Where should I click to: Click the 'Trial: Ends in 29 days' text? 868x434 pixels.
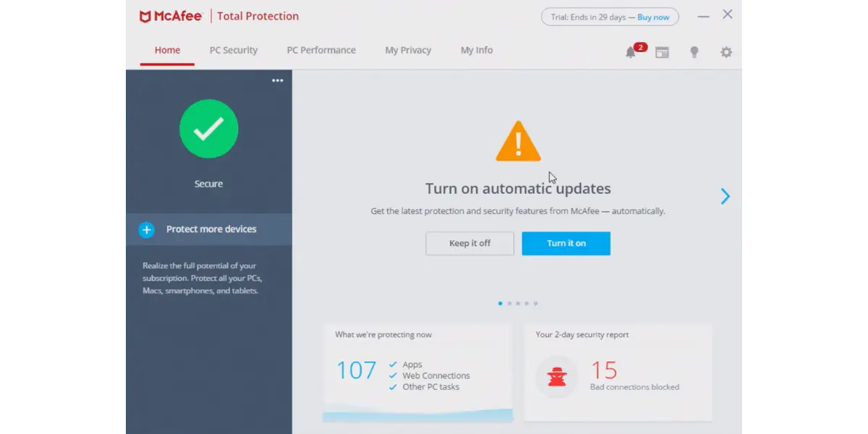click(x=587, y=17)
